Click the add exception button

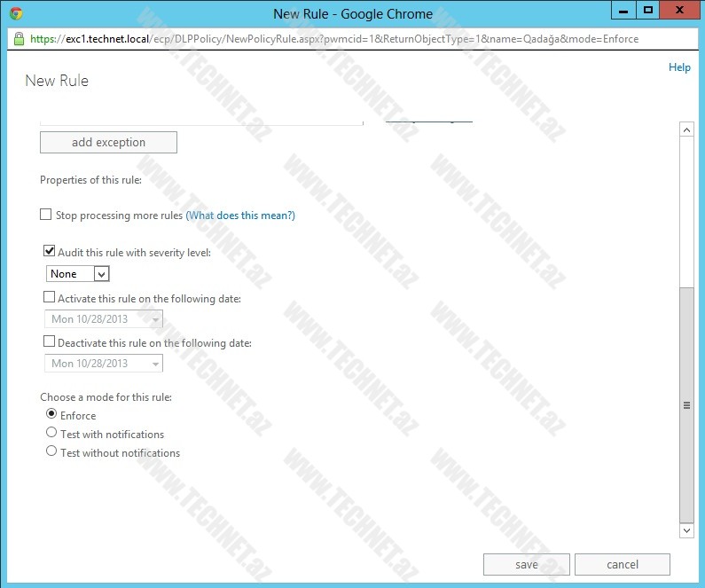pyautogui.click(x=108, y=143)
